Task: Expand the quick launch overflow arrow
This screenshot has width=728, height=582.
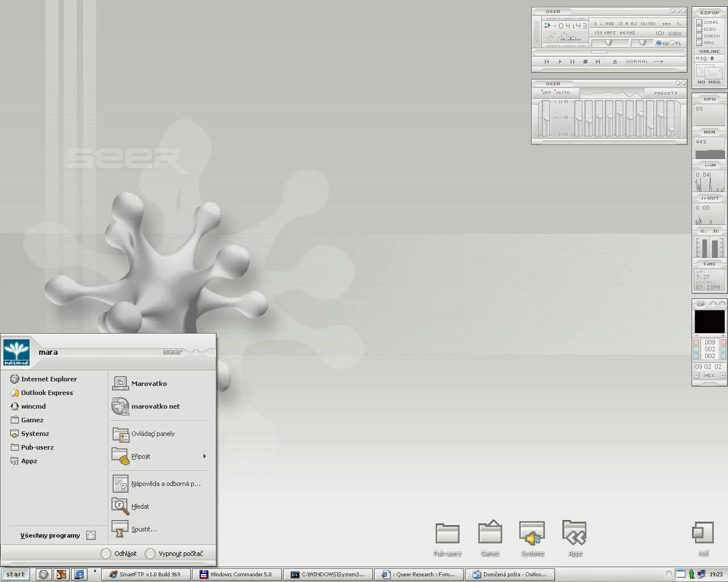Action: click(95, 571)
